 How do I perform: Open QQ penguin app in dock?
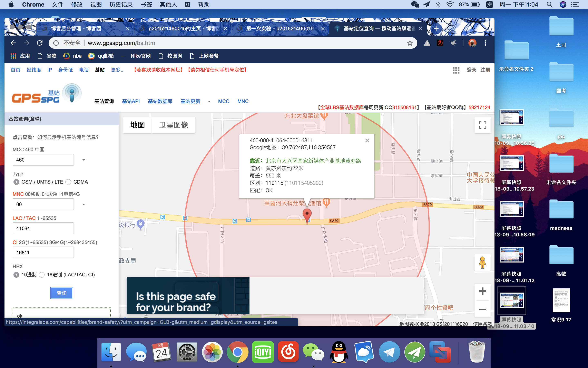click(339, 352)
